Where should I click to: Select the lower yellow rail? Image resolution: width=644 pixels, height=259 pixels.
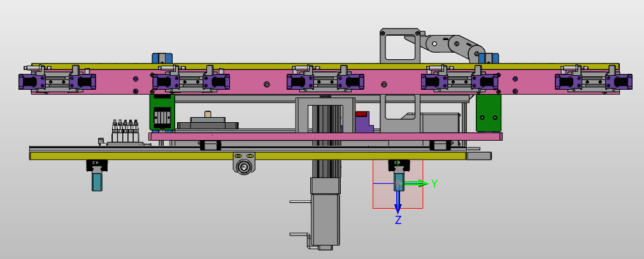coord(248,155)
